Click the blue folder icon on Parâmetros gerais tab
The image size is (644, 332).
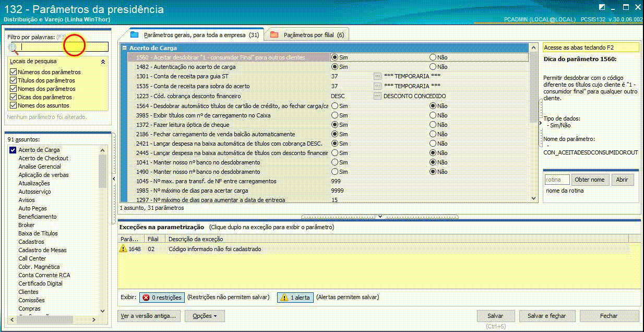[135, 35]
